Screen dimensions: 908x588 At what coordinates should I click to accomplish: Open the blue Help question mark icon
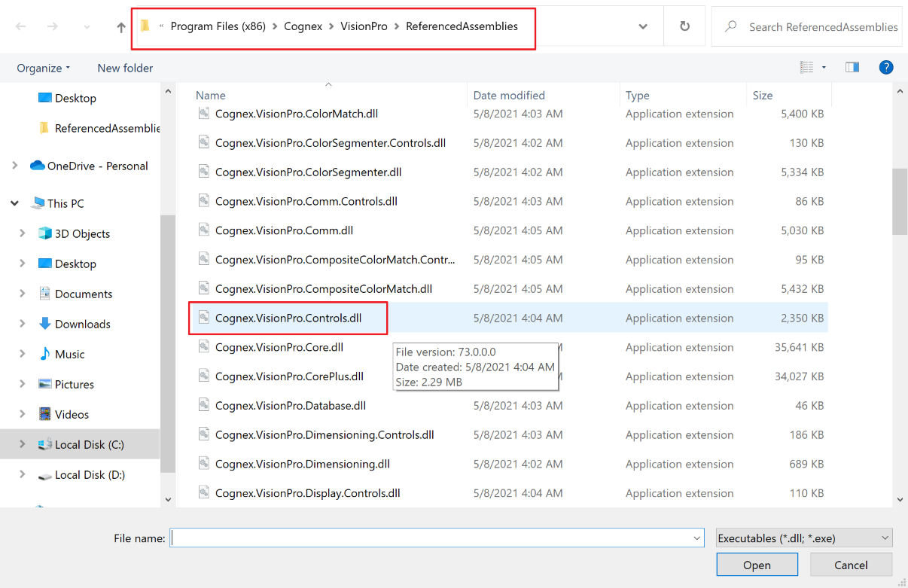886,67
